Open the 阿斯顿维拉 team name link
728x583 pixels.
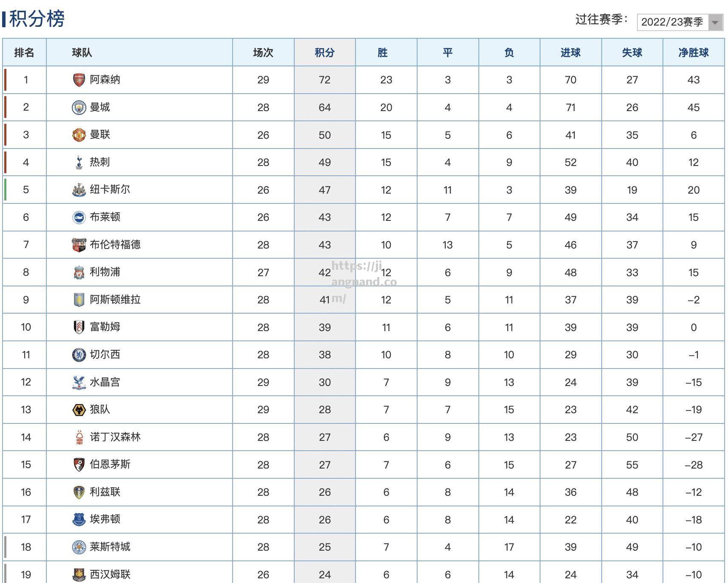pos(115,299)
